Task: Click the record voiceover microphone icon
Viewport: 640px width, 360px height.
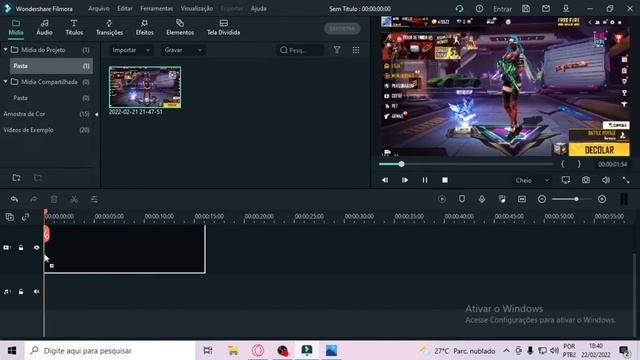Action: coord(482,199)
